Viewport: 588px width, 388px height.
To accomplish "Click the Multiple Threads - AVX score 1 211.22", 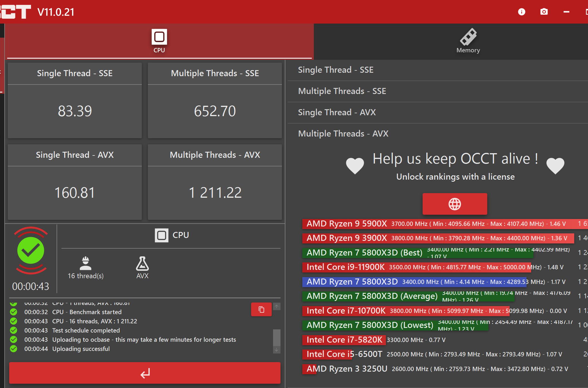I will 215,193.
